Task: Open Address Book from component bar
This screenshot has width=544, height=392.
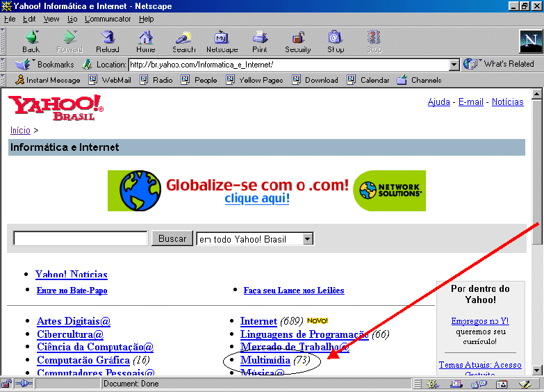Action: click(x=502, y=384)
